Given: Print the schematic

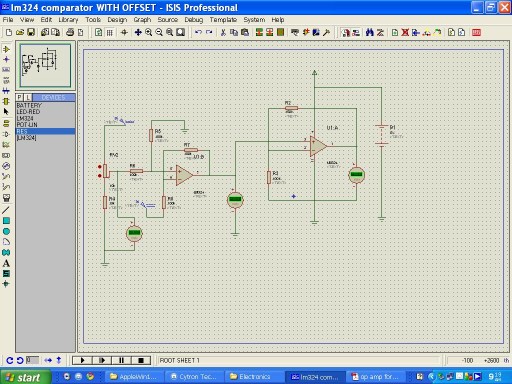Looking at the screenshot, I should pos(70,32).
